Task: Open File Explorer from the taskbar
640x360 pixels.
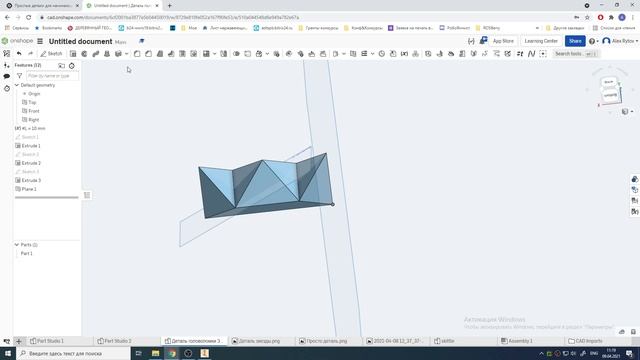Action: [x=156, y=353]
